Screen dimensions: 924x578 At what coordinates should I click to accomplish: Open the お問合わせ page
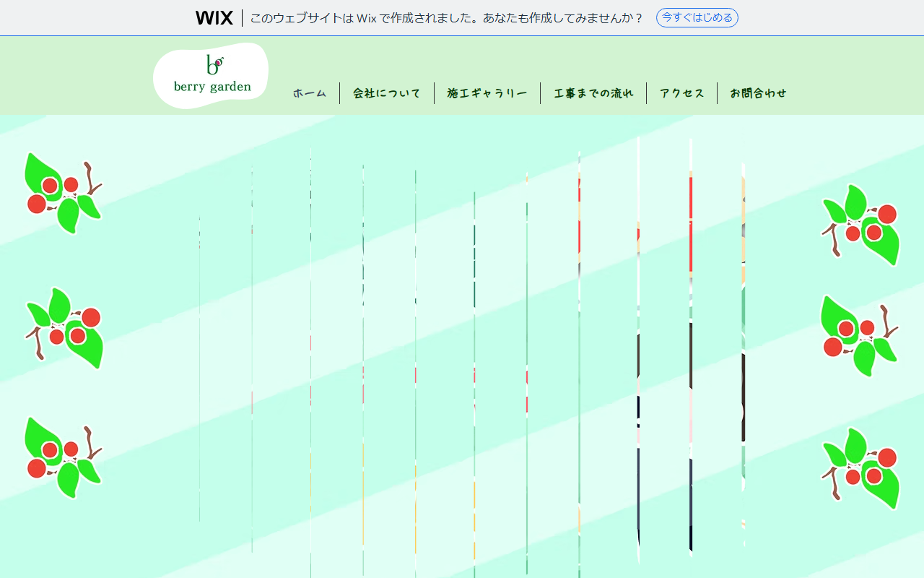pyautogui.click(x=758, y=93)
